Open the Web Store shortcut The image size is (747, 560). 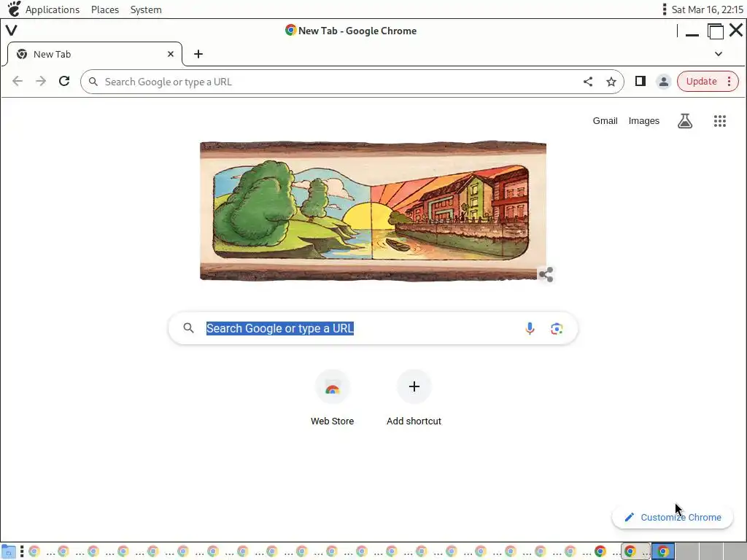(x=332, y=397)
